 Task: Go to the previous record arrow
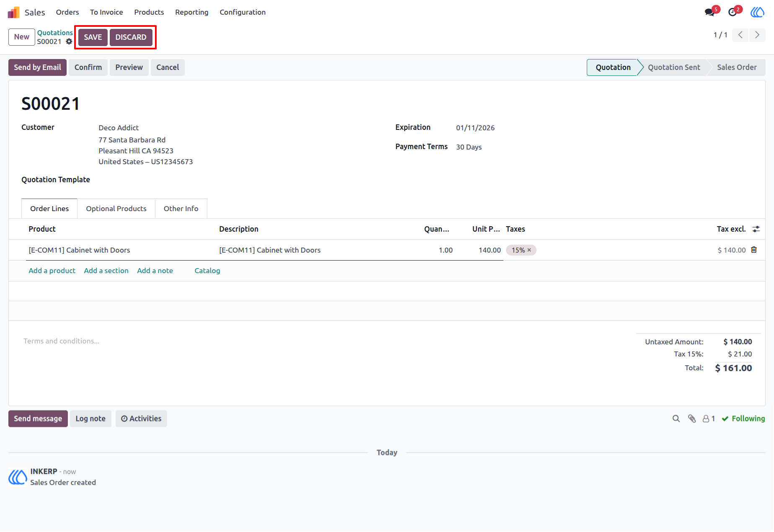tap(740, 35)
